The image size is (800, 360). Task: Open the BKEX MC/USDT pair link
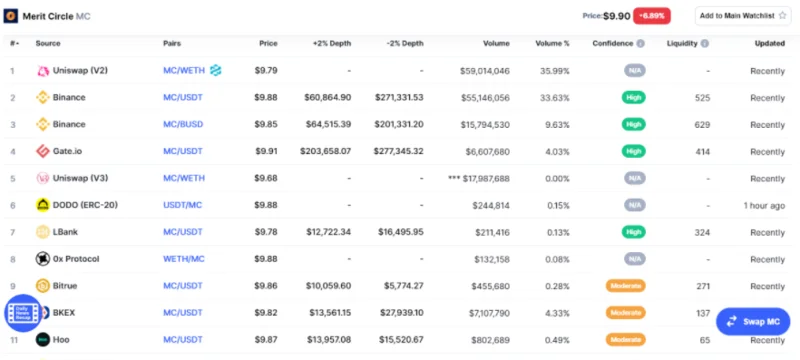pyautogui.click(x=183, y=313)
